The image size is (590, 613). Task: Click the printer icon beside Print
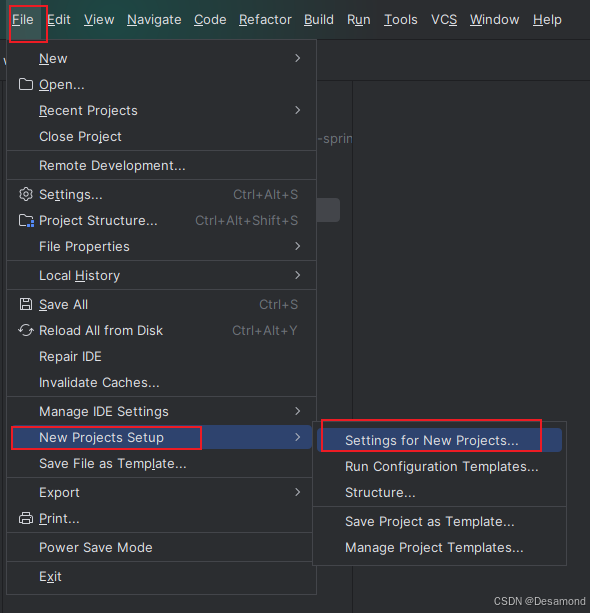tap(26, 518)
